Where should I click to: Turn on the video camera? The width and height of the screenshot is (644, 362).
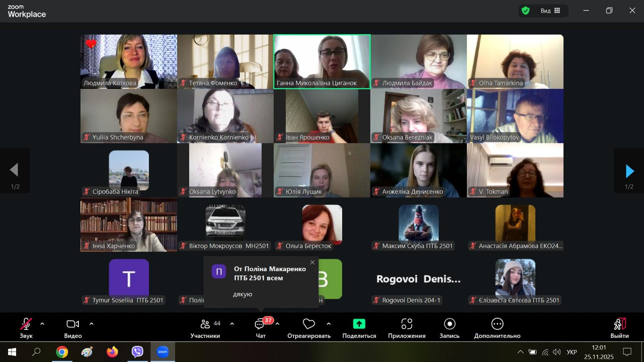click(72, 324)
